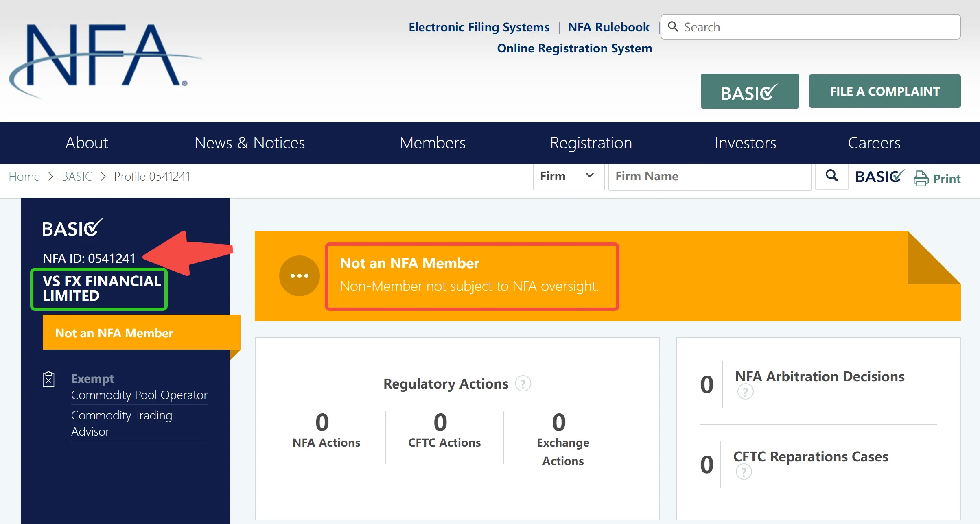Image resolution: width=980 pixels, height=524 pixels.
Task: Click the Profile 0541241 breadcrumb text
Action: click(152, 176)
